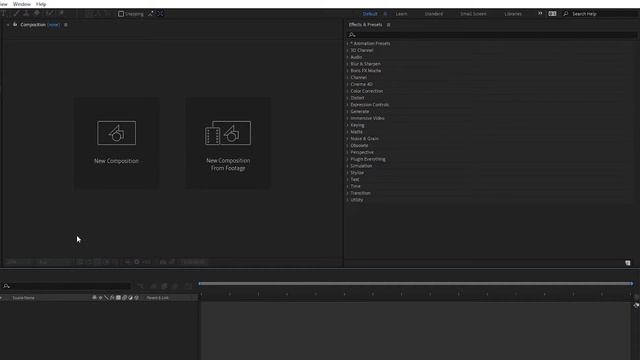
Task: Click the Effects & Presets search field
Action: pos(492,35)
